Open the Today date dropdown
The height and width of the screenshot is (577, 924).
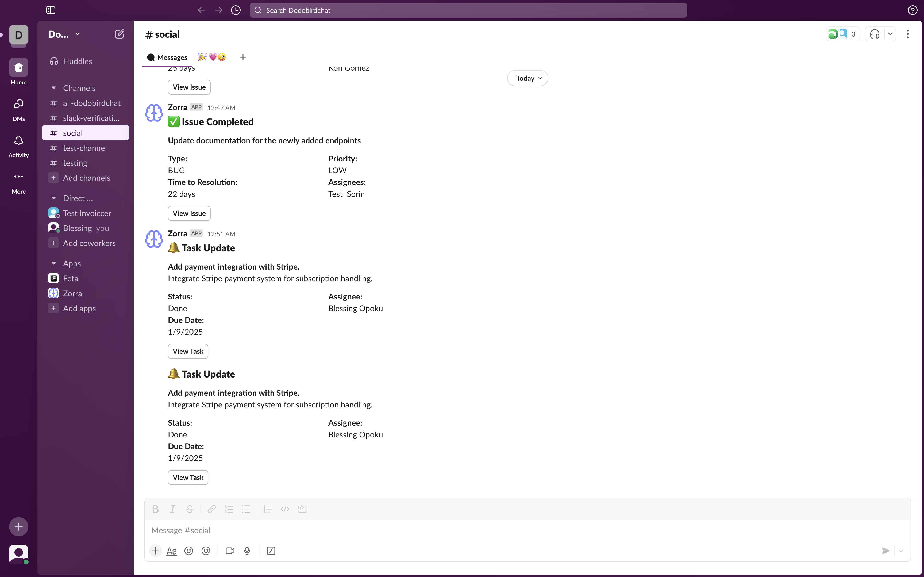(528, 78)
